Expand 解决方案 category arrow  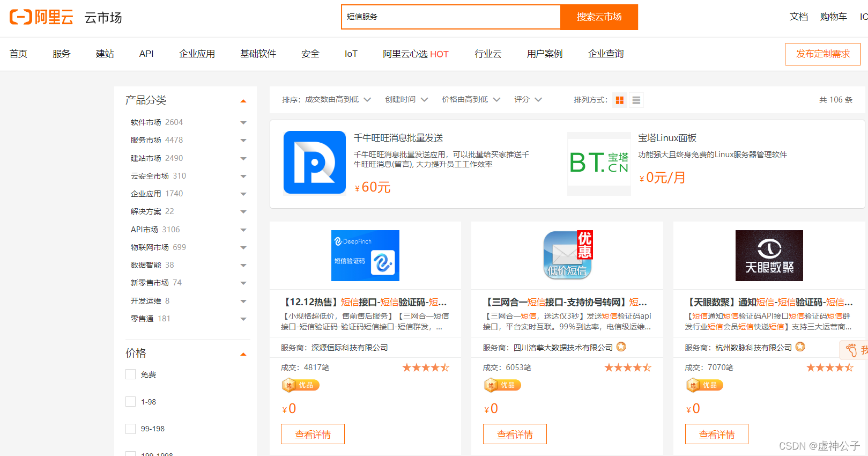(x=243, y=212)
